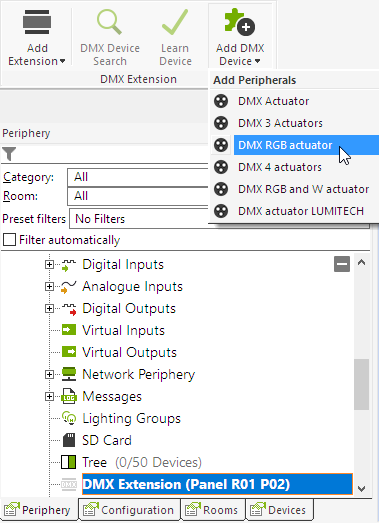Click the Messages LOG file icon
The height and width of the screenshot is (523, 379).
[69, 396]
